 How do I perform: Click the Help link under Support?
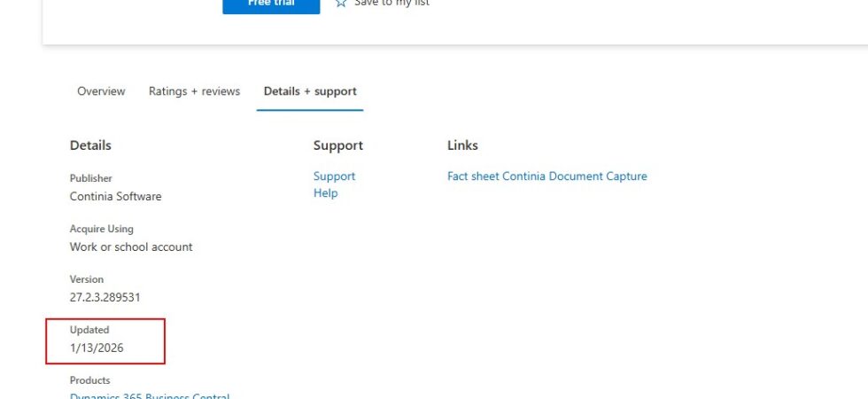coord(325,193)
